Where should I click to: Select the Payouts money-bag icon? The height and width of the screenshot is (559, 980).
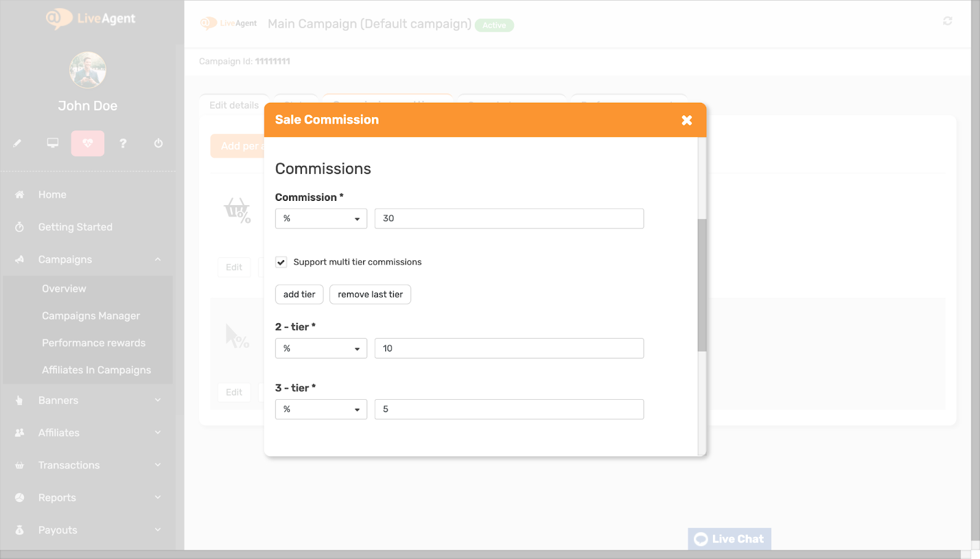click(x=20, y=530)
